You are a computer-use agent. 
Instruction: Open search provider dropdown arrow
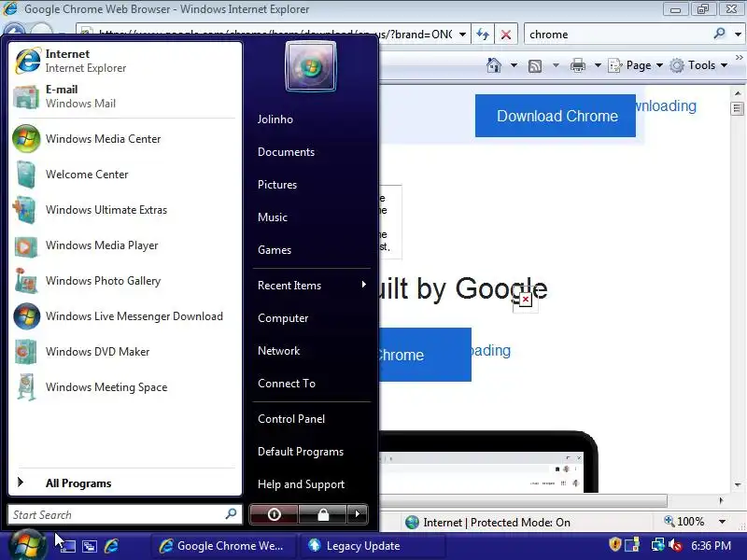pos(738,35)
